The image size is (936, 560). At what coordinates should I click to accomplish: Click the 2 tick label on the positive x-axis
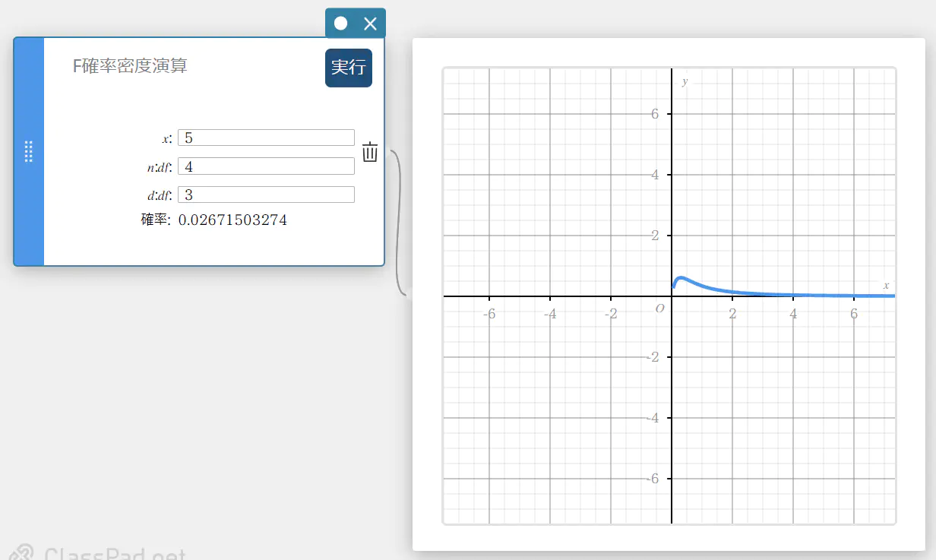click(x=732, y=314)
